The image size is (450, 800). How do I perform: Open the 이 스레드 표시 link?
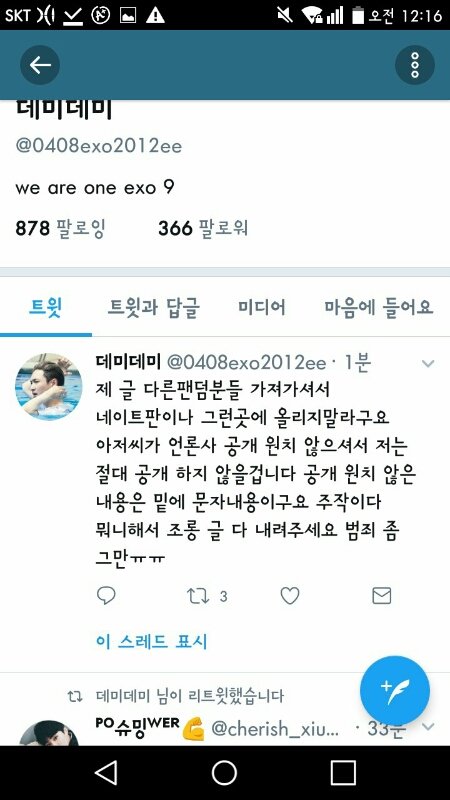coord(152,641)
